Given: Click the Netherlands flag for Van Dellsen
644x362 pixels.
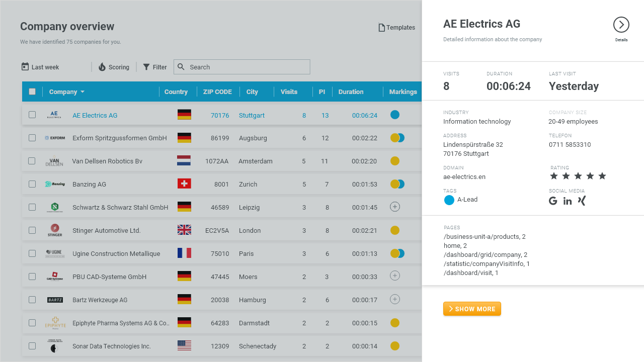Looking at the screenshot, I should click(184, 161).
